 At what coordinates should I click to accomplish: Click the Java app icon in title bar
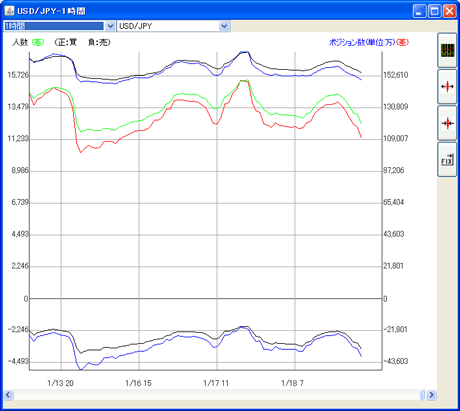[9, 11]
